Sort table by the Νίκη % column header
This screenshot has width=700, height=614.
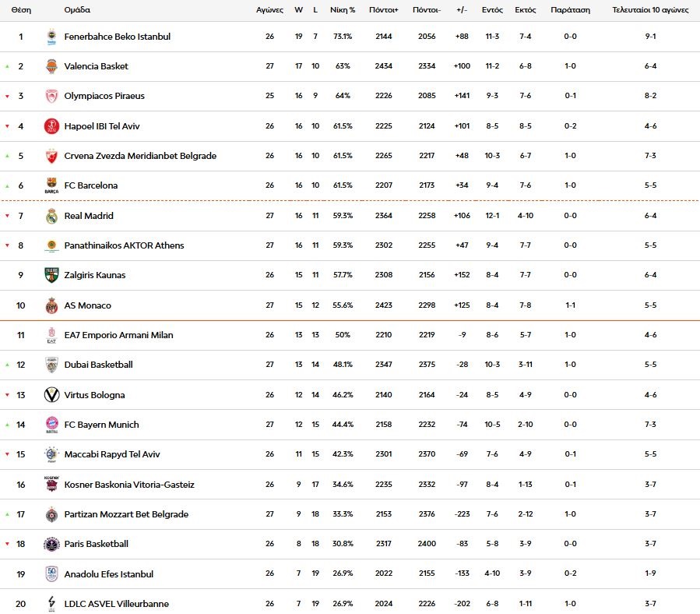(x=341, y=10)
